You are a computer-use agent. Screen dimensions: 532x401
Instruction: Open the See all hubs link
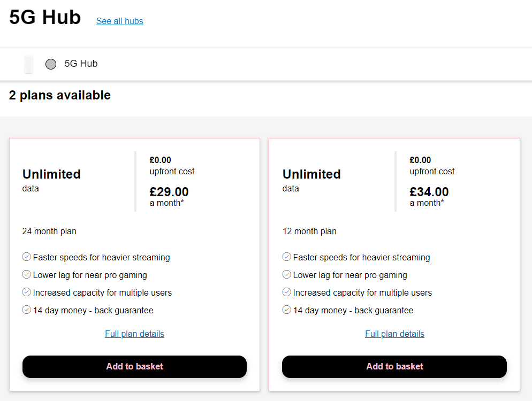[120, 21]
